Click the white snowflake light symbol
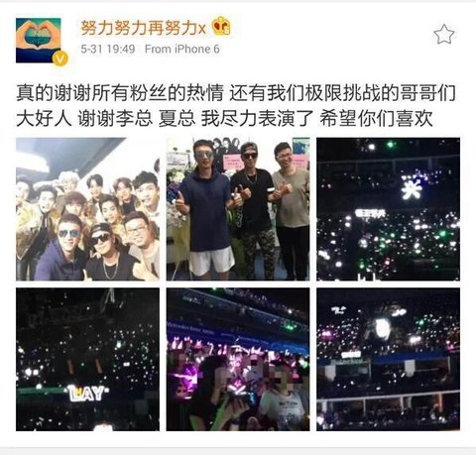Viewport: 476px width, 455px height. (x=412, y=188)
